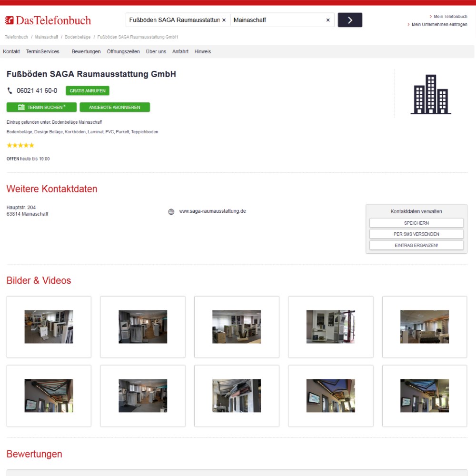Click the 'Kontaktdaten verwalten' label
This screenshot has height=476, width=476.
(416, 211)
